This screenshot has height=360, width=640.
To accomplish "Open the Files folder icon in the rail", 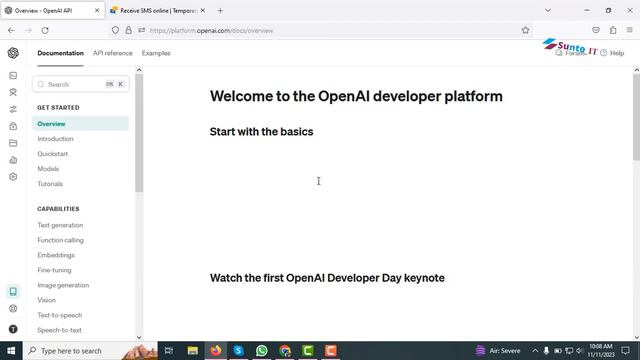I will click(13, 143).
